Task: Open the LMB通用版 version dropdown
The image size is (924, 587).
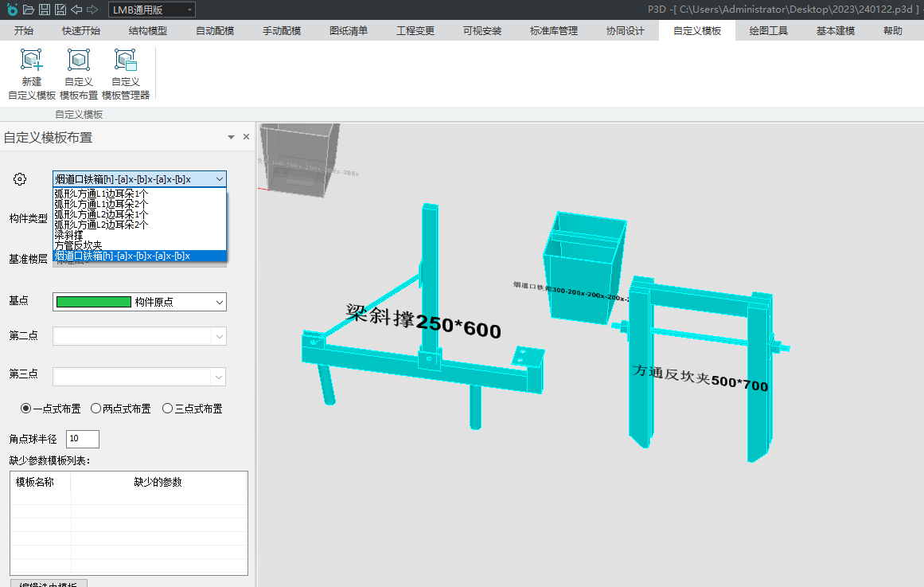Action: [151, 10]
